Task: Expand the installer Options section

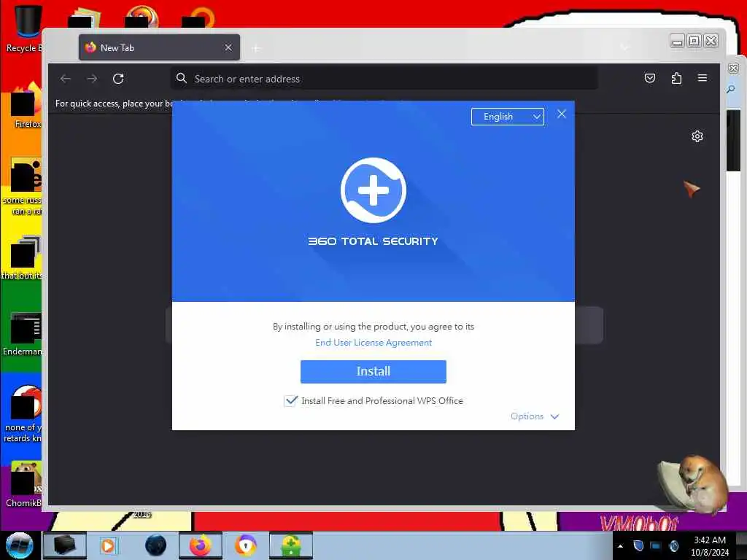Action: (534, 416)
